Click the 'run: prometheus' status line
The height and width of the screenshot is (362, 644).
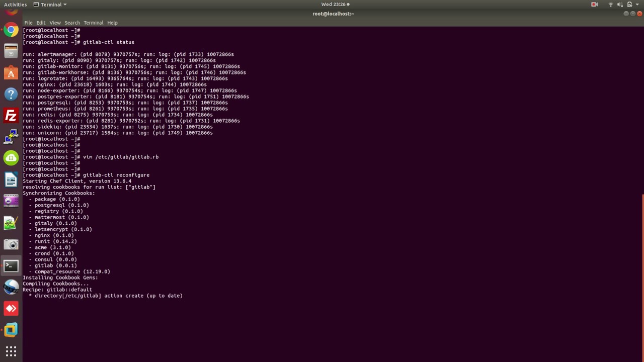125,109
